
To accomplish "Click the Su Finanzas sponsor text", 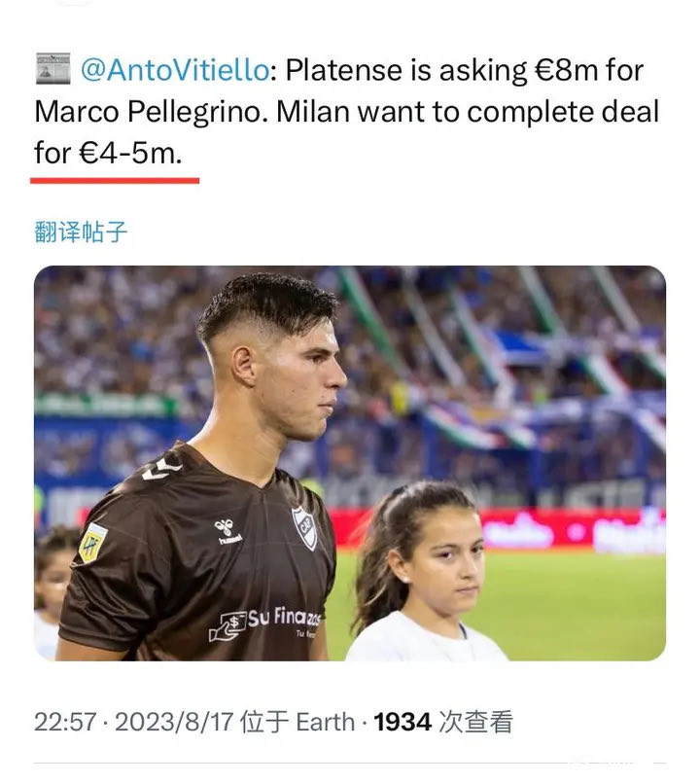I will [286, 617].
